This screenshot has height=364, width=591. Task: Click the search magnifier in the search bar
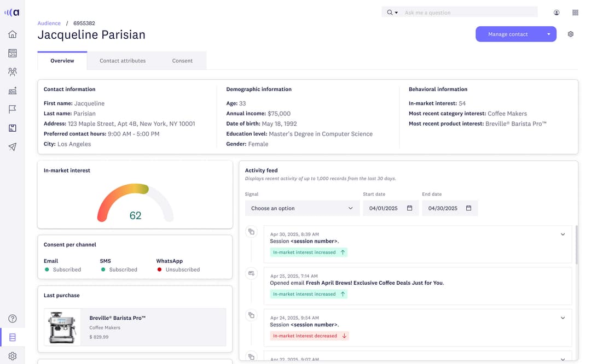point(388,11)
